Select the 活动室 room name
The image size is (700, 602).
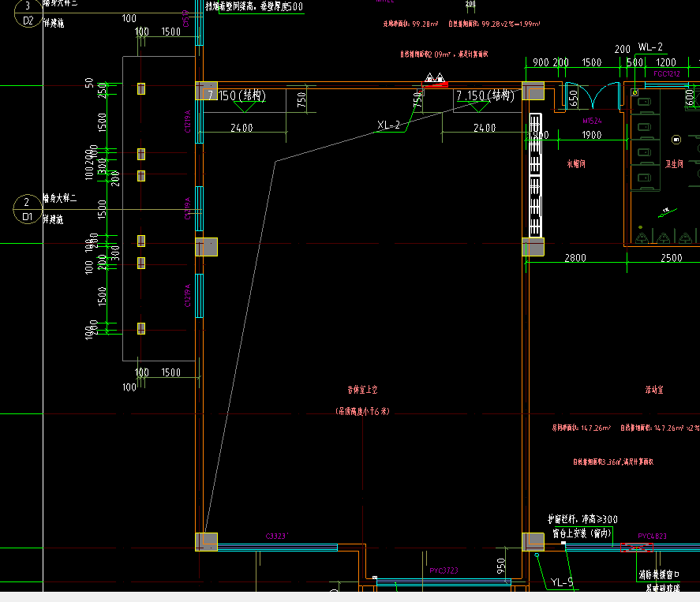click(x=654, y=390)
